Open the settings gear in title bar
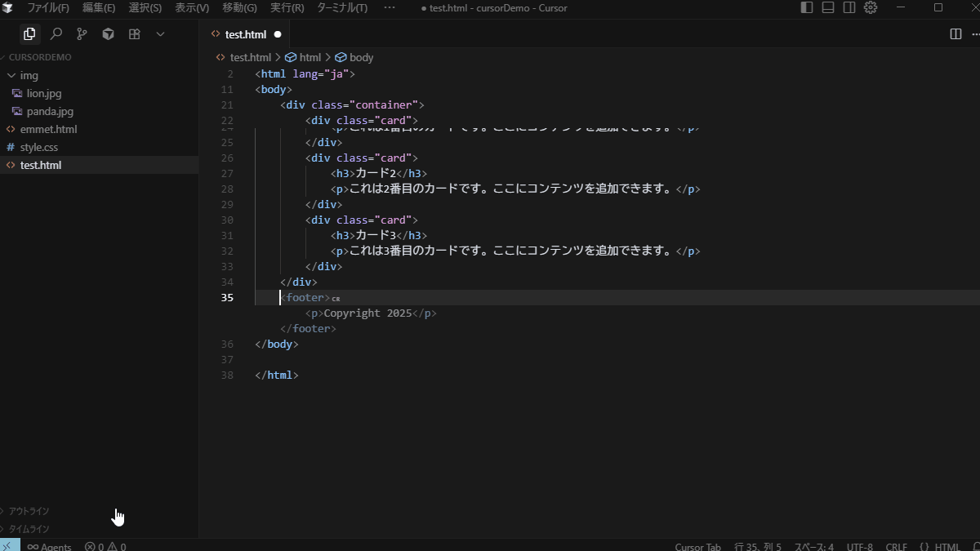 [x=871, y=7]
